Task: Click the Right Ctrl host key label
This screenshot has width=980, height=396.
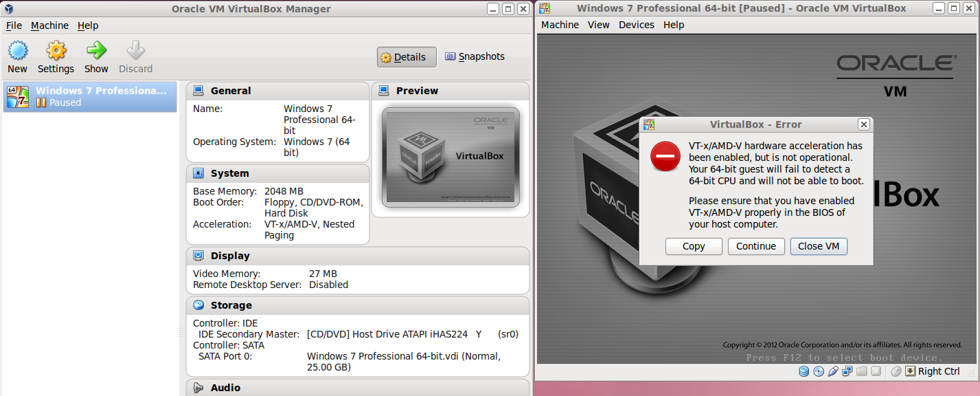Action: click(939, 371)
